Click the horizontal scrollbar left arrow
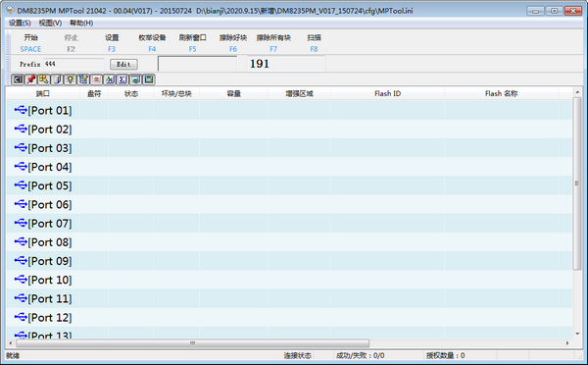The width and height of the screenshot is (588, 365). click(x=11, y=343)
